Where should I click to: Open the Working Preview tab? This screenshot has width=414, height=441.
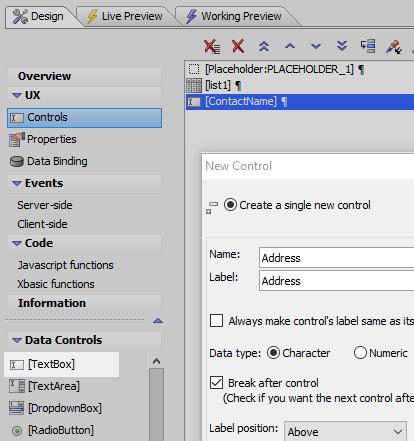234,16
